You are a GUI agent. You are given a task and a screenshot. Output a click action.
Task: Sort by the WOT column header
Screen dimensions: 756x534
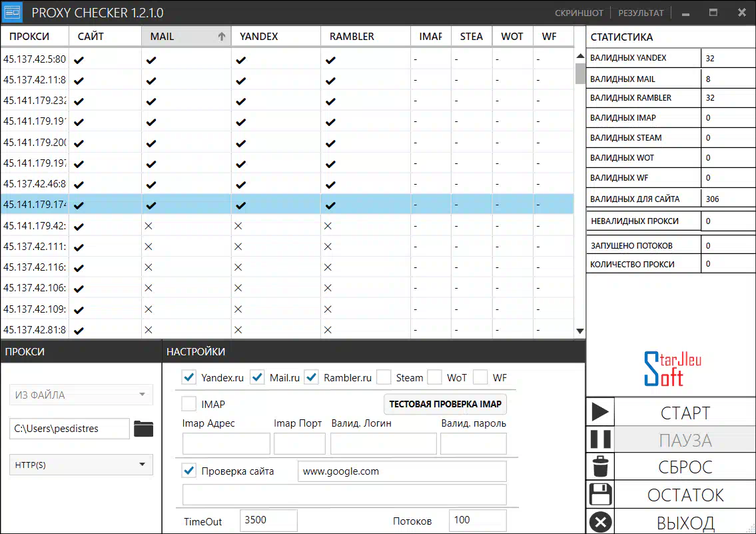coord(512,36)
